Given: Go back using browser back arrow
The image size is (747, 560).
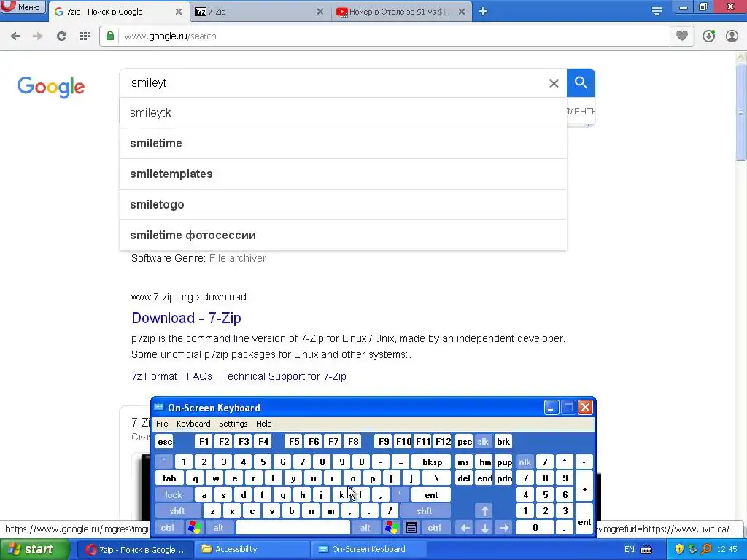Looking at the screenshot, I should pyautogui.click(x=15, y=36).
